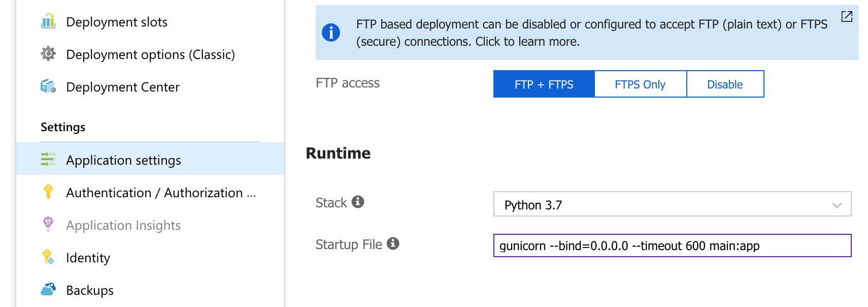Click the Stack info tooltip icon

358,202
